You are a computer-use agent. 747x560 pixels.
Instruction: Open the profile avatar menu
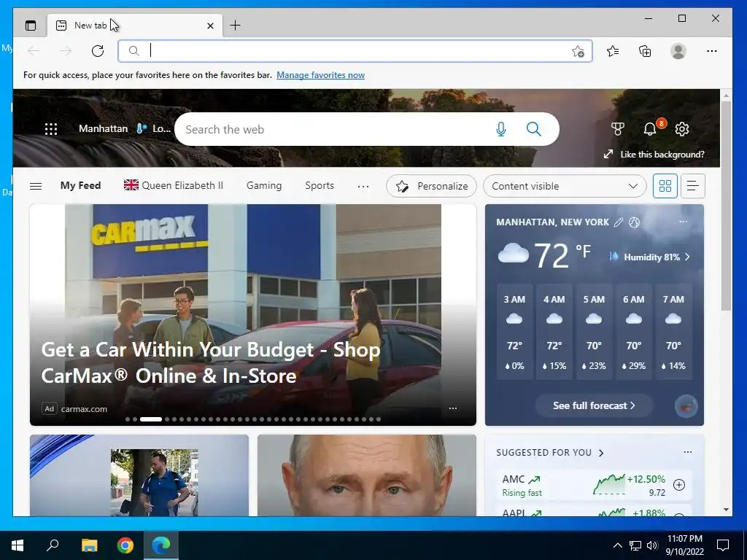[x=678, y=51]
